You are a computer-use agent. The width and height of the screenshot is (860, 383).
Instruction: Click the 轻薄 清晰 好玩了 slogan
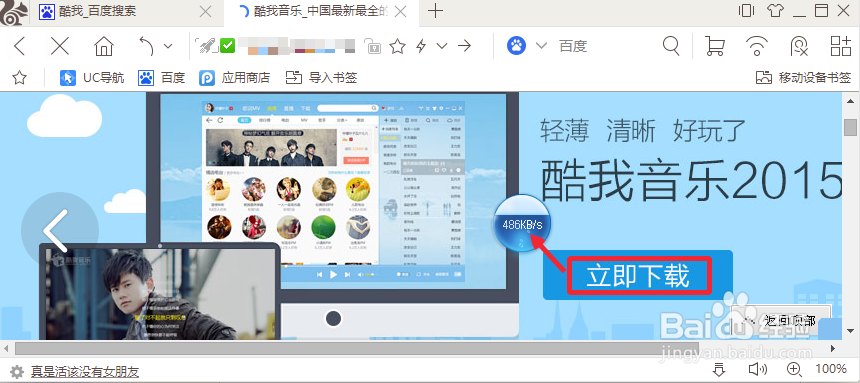click(643, 130)
